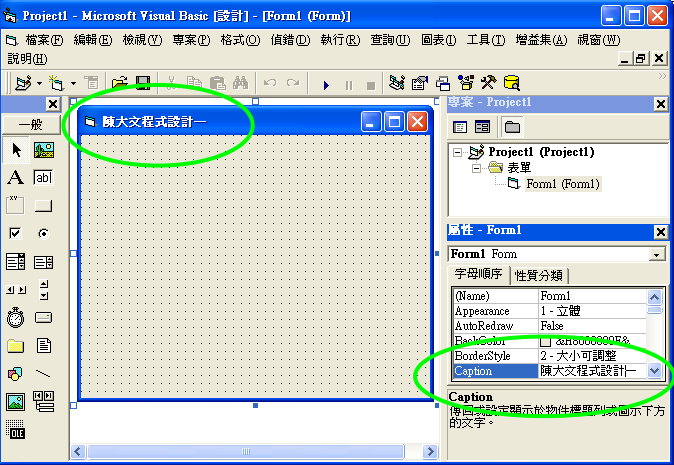This screenshot has height=465, width=674.
Task: Collapse the Project1 tree node
Action: point(458,152)
